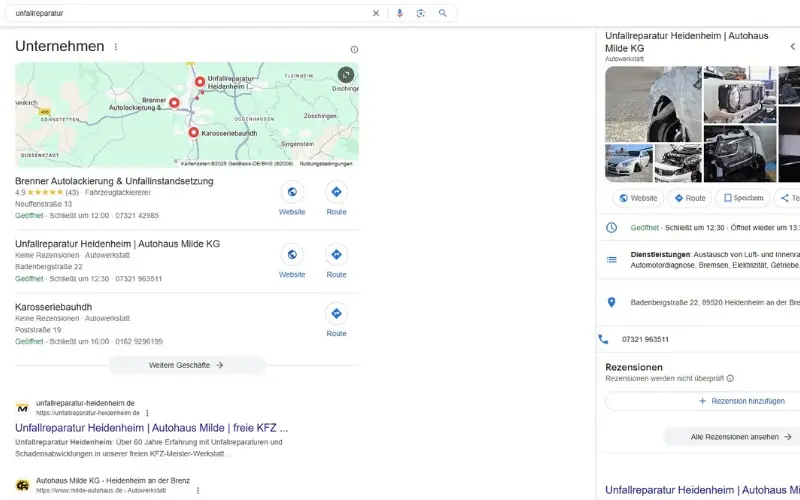The image size is (800, 500).
Task: Open Website for Brenner Autolackierung
Action: point(292,198)
